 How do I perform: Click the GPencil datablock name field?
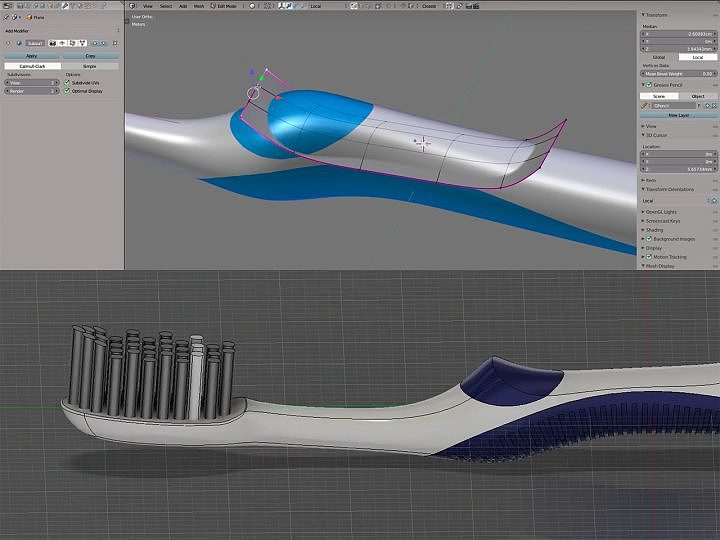point(674,106)
